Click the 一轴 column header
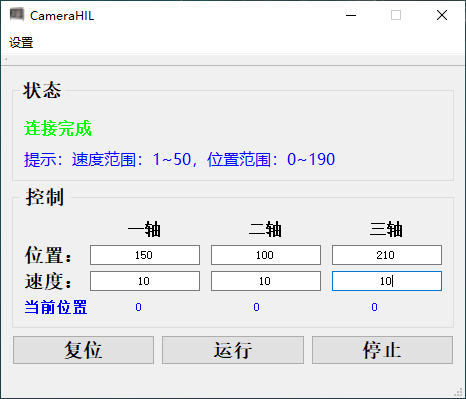This screenshot has width=466, height=399. tap(144, 229)
